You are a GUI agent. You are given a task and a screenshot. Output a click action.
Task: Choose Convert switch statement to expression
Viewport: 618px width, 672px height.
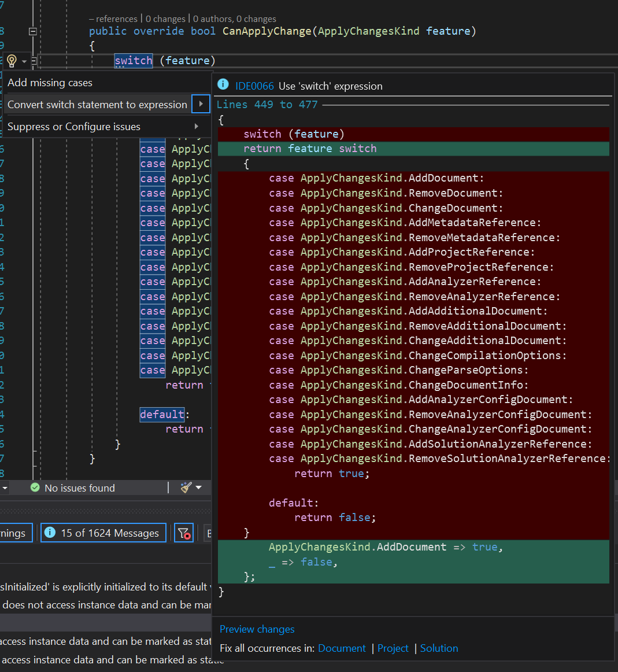[97, 105]
